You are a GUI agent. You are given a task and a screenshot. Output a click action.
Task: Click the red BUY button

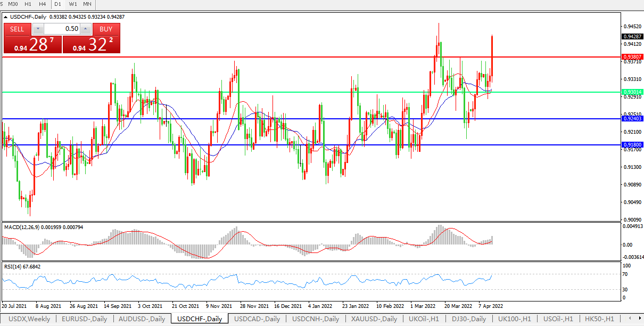point(106,29)
